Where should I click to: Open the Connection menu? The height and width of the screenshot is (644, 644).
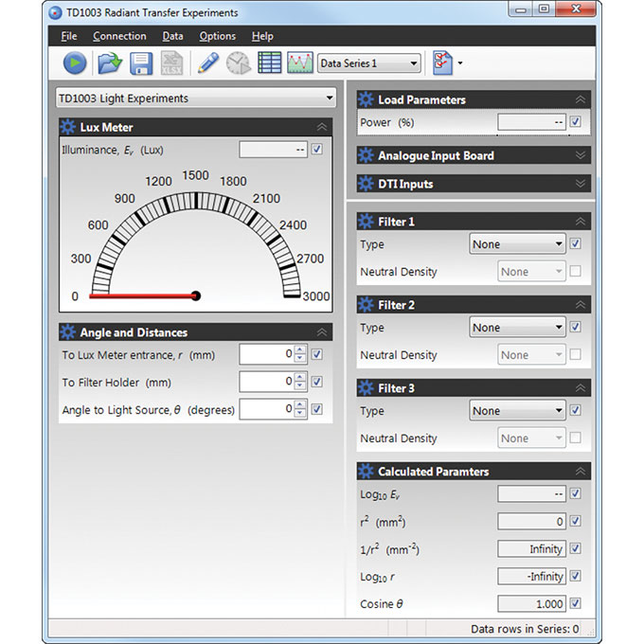[119, 36]
